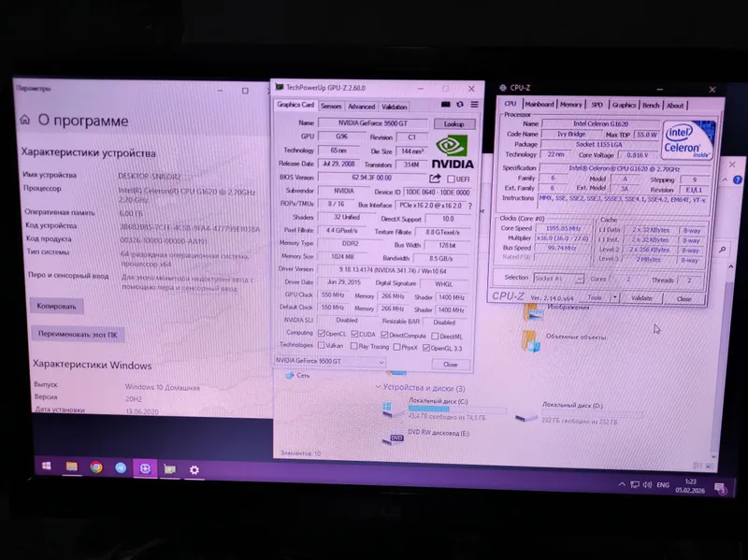Toggle the OpenGL 3.3 checkbox
Screen dimensions: 748x560
click(426, 348)
